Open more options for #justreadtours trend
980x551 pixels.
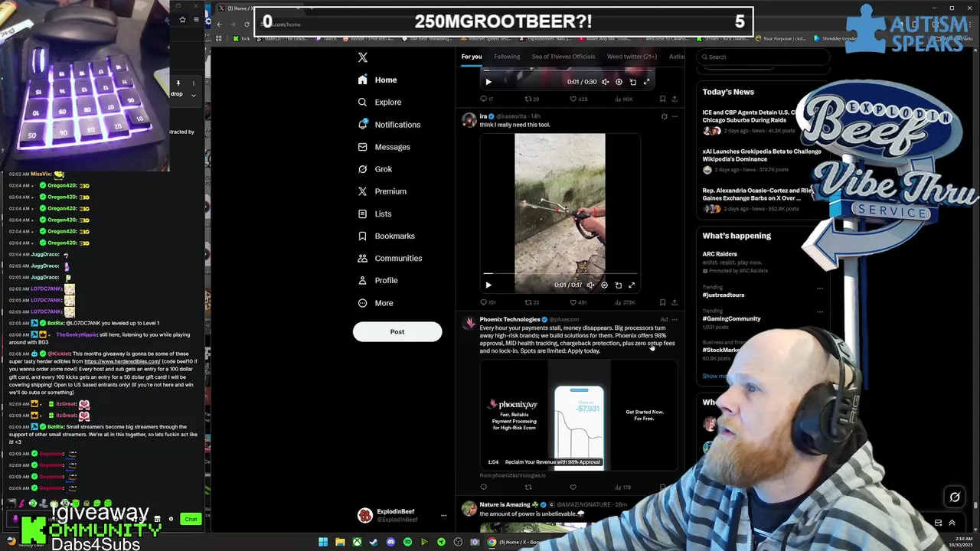820,289
